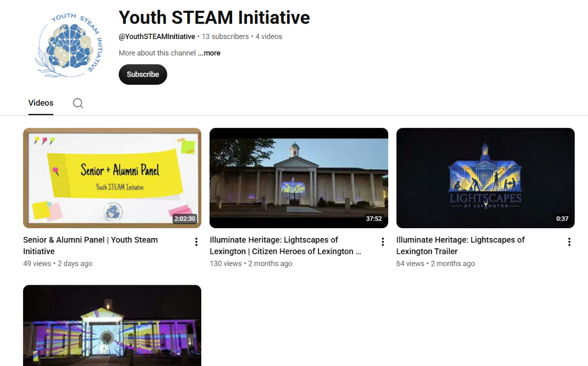The image size is (588, 366).
Task: Click the Youth STEAM Initiative channel avatar
Action: tap(69, 44)
